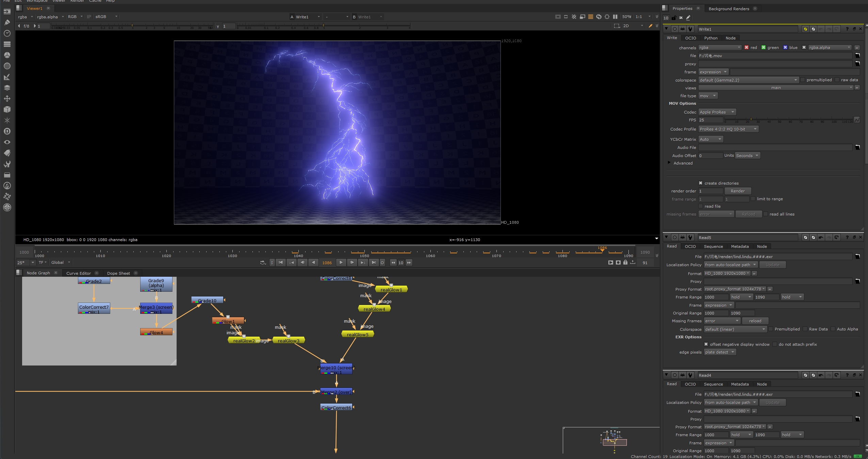Click the file browse icon for Write1 file
This screenshot has width=868, height=459.
coord(857,56)
